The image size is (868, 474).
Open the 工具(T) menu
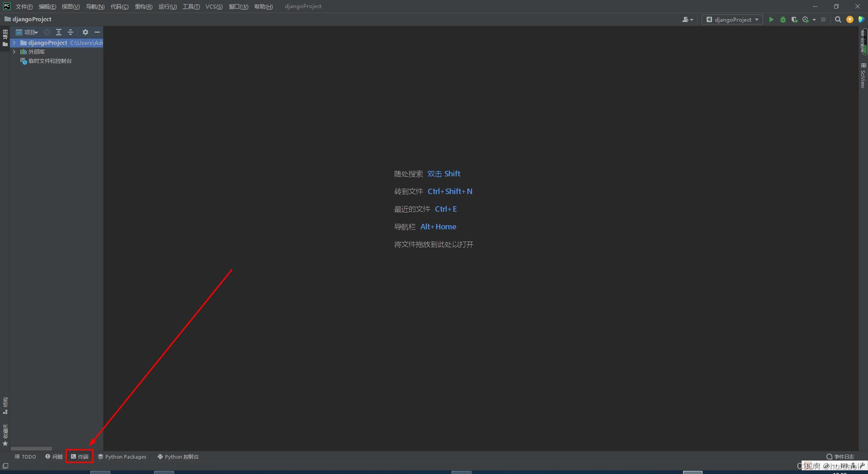[191, 6]
